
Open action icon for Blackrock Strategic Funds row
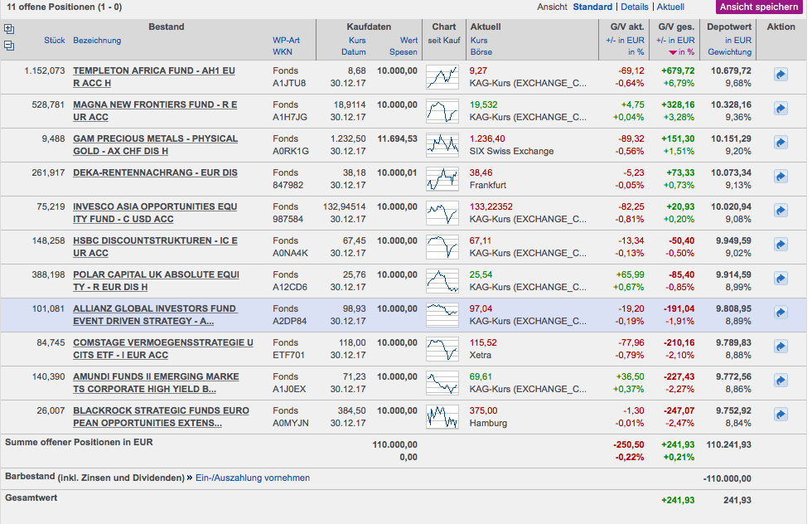pyautogui.click(x=781, y=415)
